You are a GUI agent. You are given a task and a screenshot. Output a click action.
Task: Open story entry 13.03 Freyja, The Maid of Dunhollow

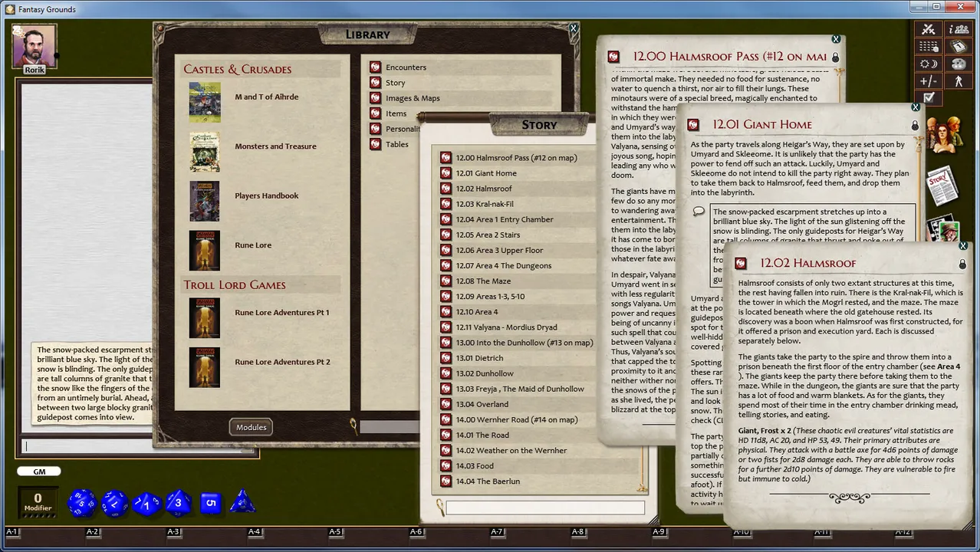pos(520,389)
